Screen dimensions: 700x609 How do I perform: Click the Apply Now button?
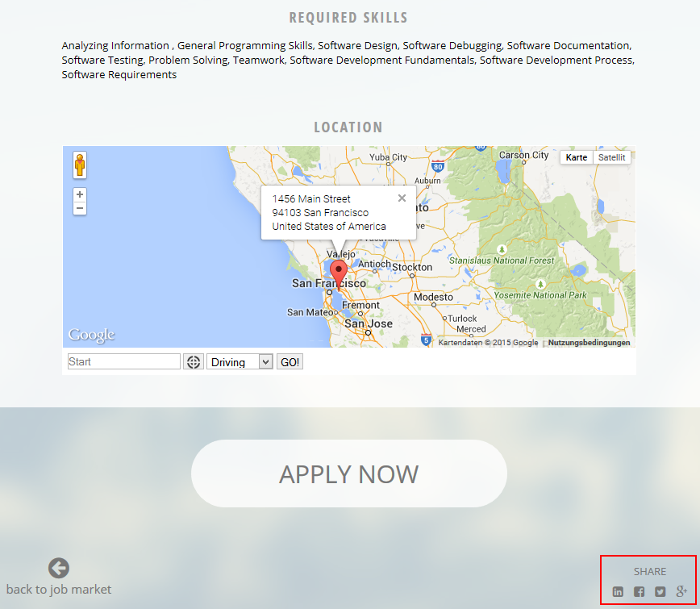349,473
